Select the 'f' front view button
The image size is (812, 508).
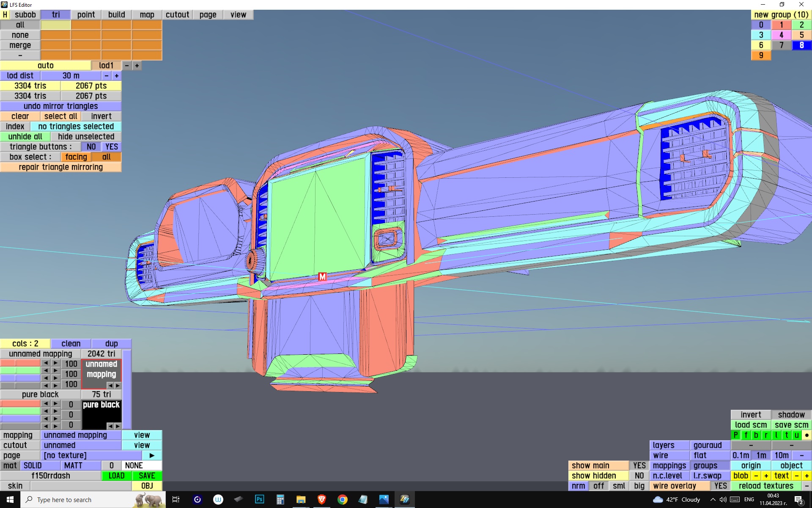click(x=746, y=435)
